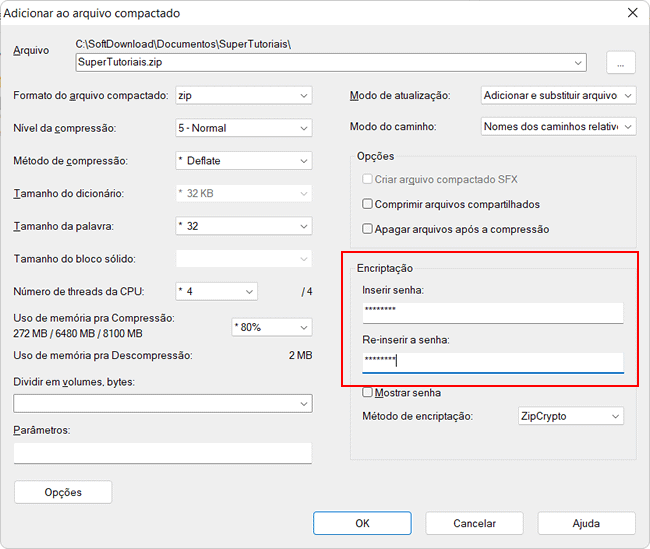Click the browse "..." button for archive path

coord(620,62)
